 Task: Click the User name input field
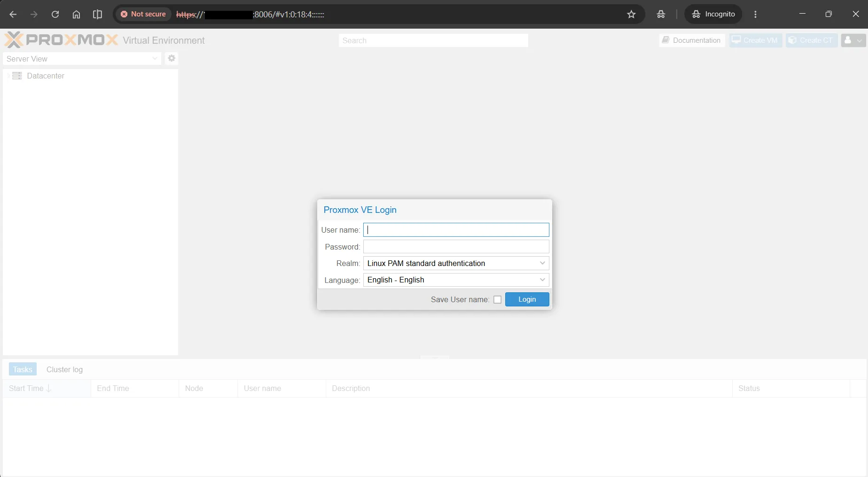456,230
